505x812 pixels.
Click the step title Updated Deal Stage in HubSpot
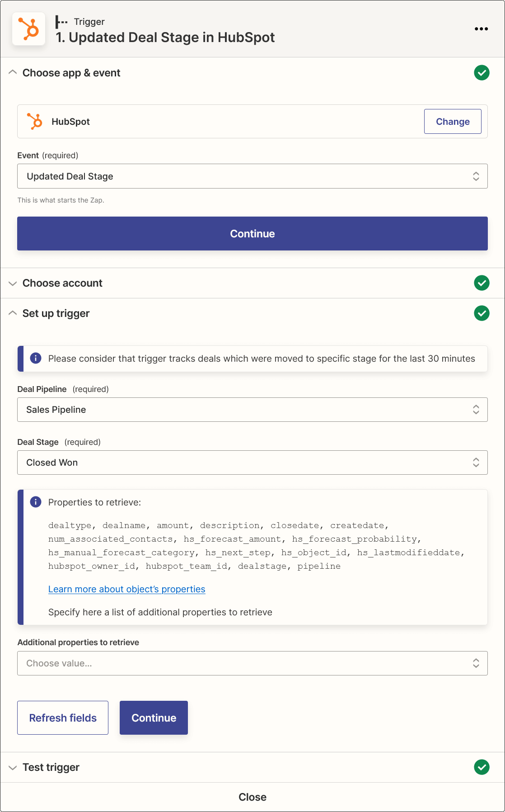click(x=165, y=38)
